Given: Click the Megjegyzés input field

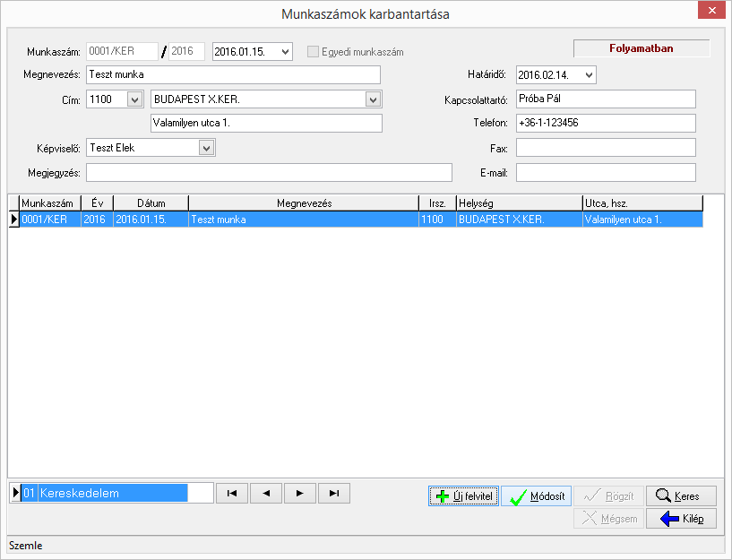Looking at the screenshot, I should click(x=270, y=173).
